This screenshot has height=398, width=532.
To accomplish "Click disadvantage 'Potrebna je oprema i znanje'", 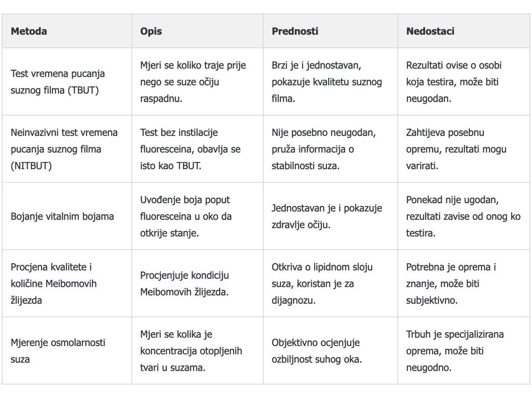I will pyautogui.click(x=451, y=283).
